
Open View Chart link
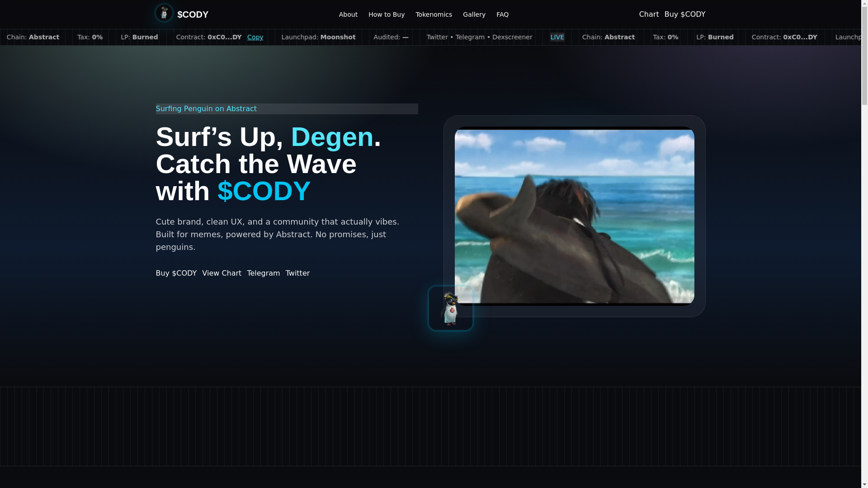222,273
